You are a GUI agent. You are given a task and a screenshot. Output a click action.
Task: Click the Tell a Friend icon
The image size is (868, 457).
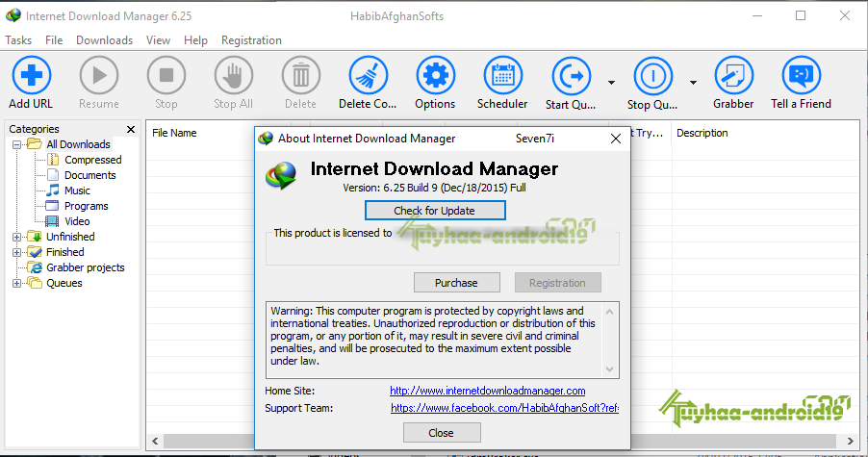[x=801, y=75]
